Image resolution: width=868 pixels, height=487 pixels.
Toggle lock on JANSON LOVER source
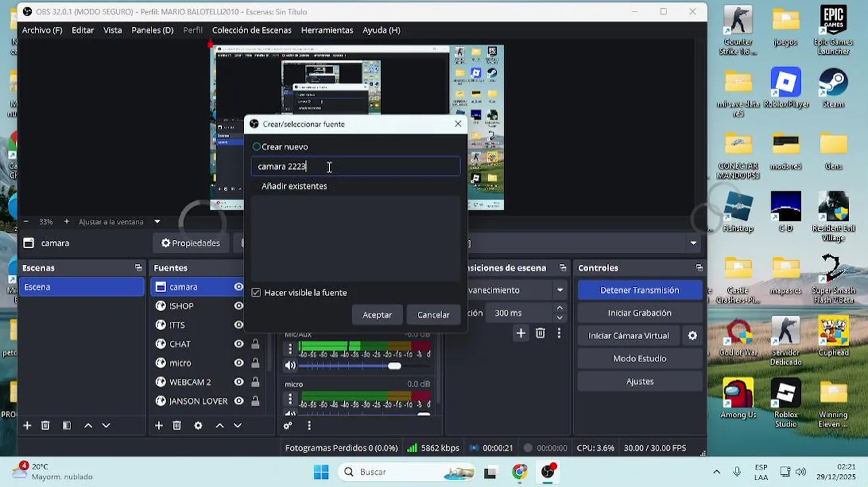tap(255, 401)
